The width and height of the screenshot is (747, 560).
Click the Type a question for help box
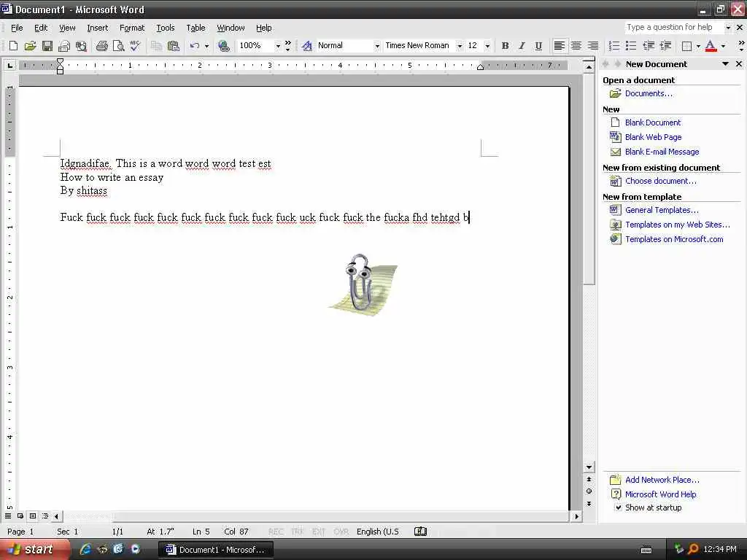tap(675, 27)
